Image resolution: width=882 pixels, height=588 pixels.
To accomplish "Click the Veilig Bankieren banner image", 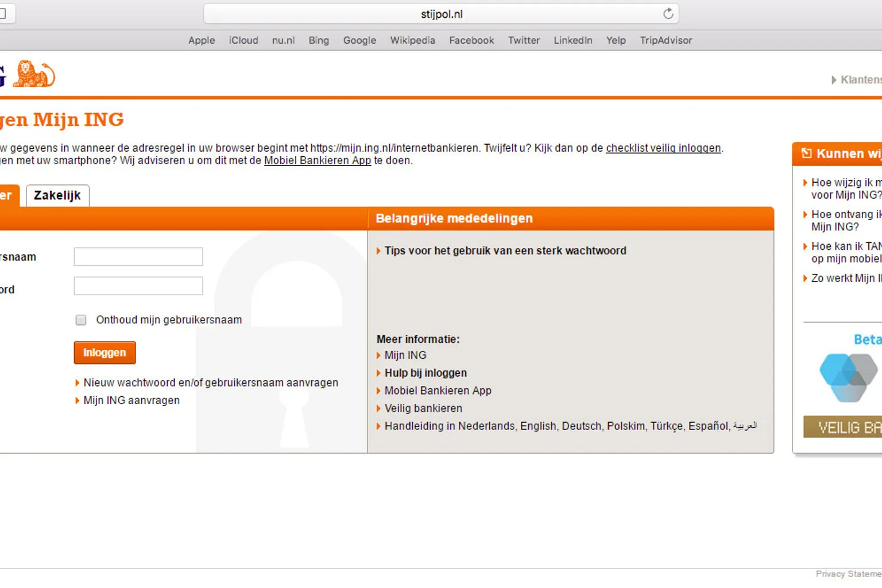I will [842, 427].
